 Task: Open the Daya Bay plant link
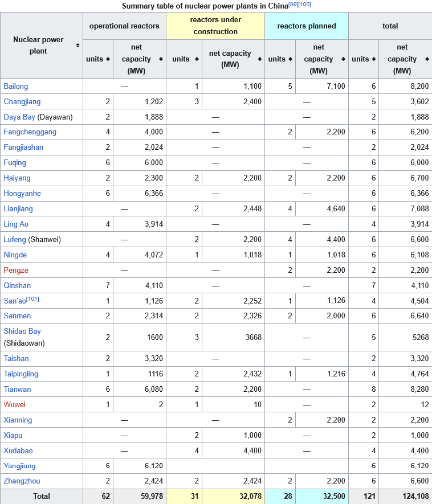[x=19, y=117]
